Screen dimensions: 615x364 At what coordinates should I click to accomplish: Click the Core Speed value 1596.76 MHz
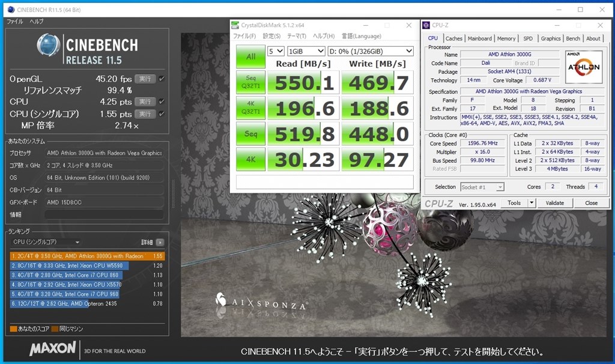482,143
